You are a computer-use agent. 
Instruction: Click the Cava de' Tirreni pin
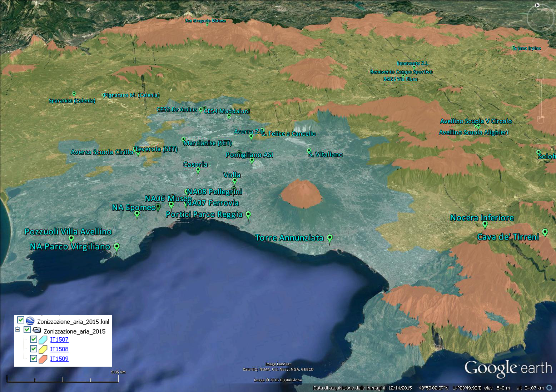coord(545,232)
